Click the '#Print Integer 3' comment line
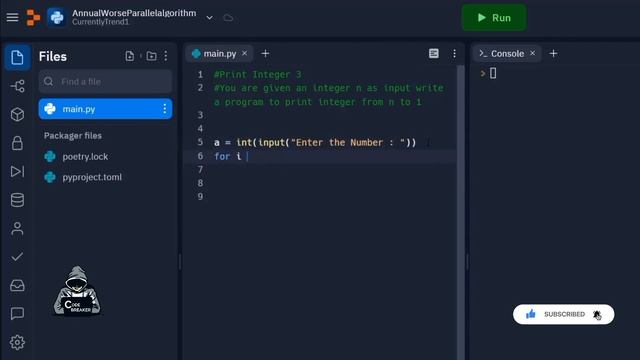 point(258,75)
